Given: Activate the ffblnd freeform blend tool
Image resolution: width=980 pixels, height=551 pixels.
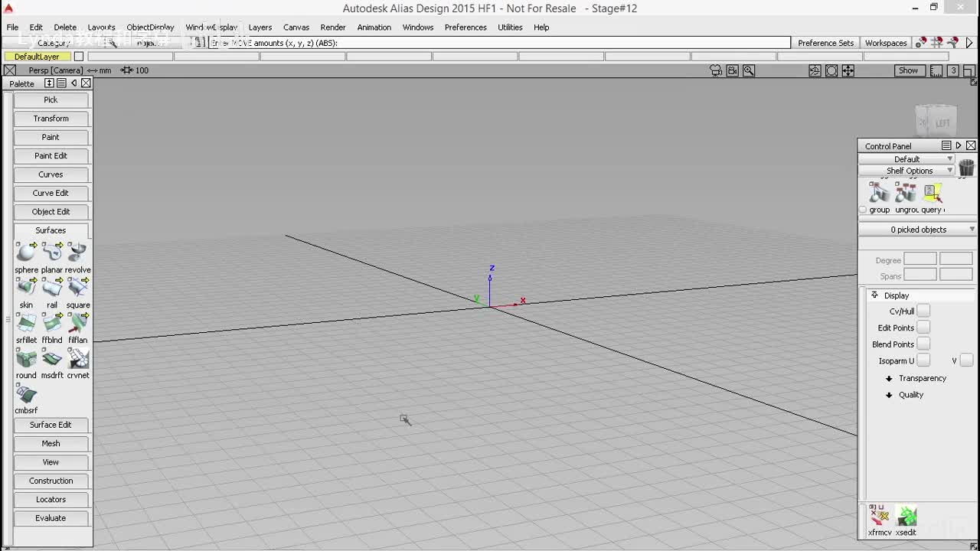Looking at the screenshot, I should [52, 322].
